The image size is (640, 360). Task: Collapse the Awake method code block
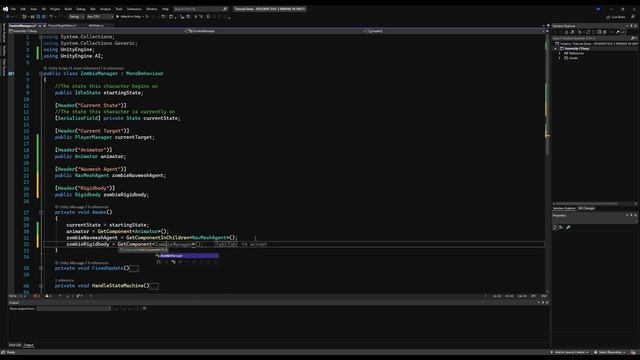coord(41,212)
